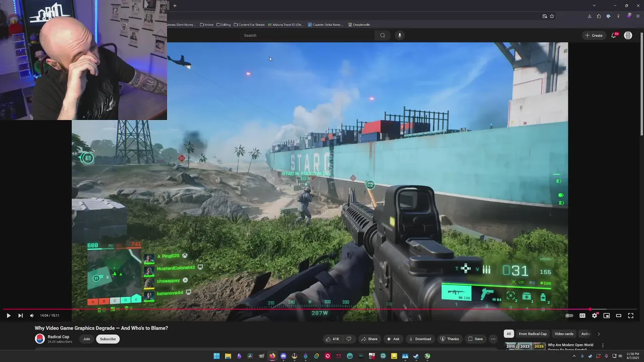Show hidden system tray icons
Viewport: 644px width, 362px height.
(x=575, y=356)
